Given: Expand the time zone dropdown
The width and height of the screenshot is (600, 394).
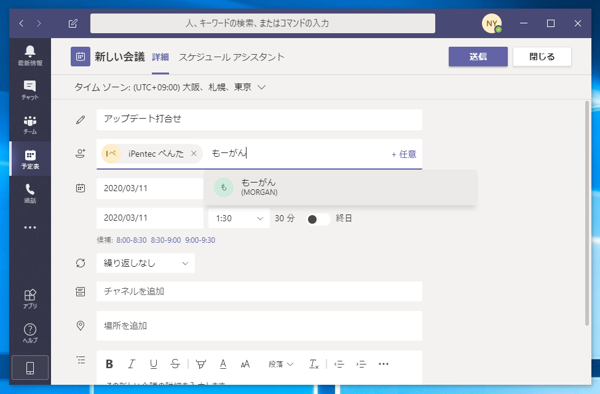Looking at the screenshot, I should coord(261,87).
